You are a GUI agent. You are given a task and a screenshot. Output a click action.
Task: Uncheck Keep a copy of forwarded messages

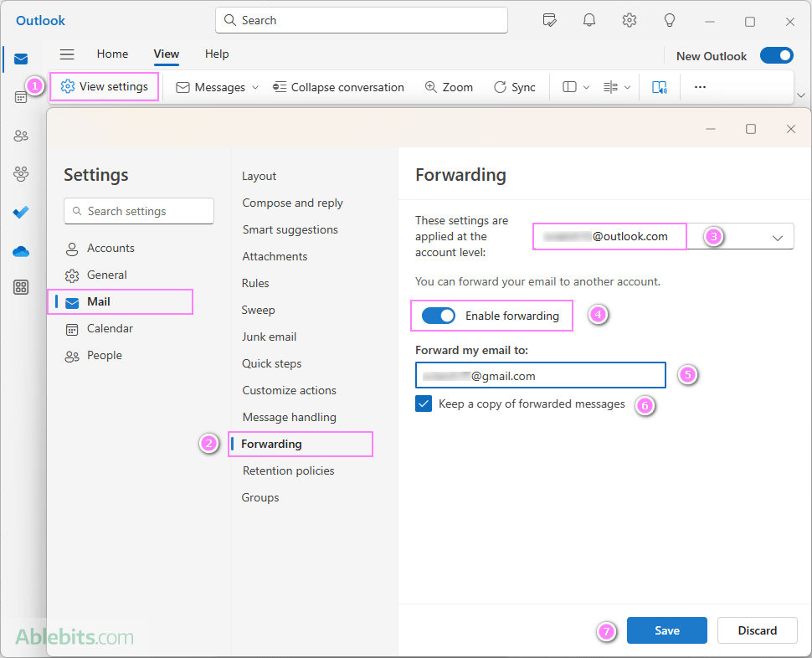click(x=424, y=404)
